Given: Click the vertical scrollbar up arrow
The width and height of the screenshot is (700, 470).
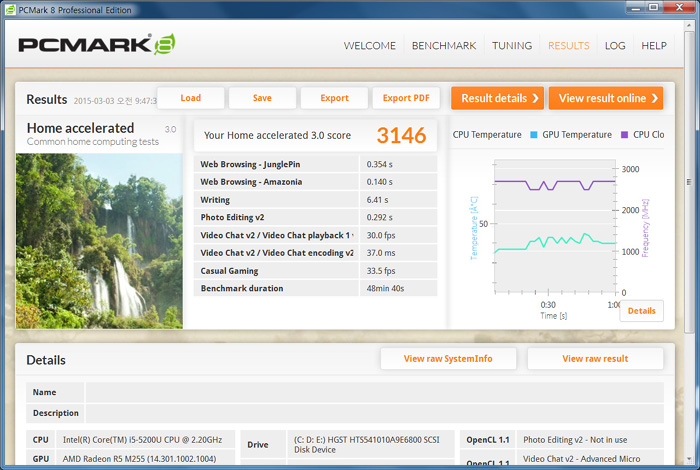Looking at the screenshot, I should pos(689,26).
